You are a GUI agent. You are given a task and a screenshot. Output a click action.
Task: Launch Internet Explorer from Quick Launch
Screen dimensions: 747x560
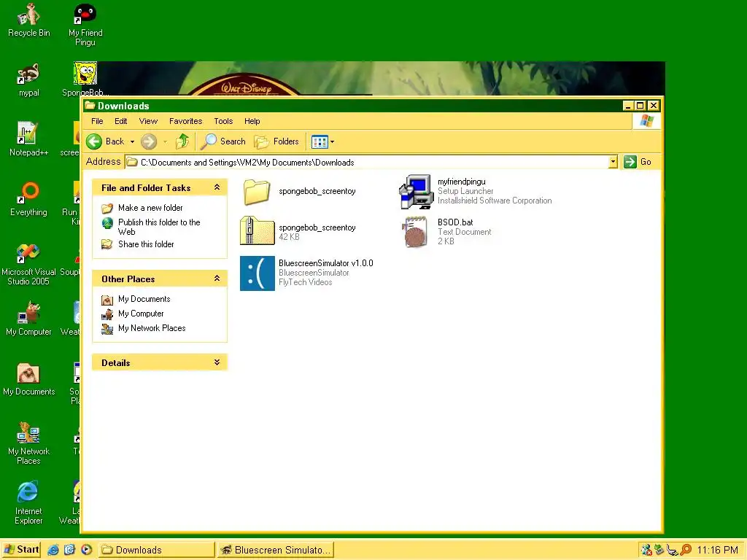pyautogui.click(x=53, y=550)
